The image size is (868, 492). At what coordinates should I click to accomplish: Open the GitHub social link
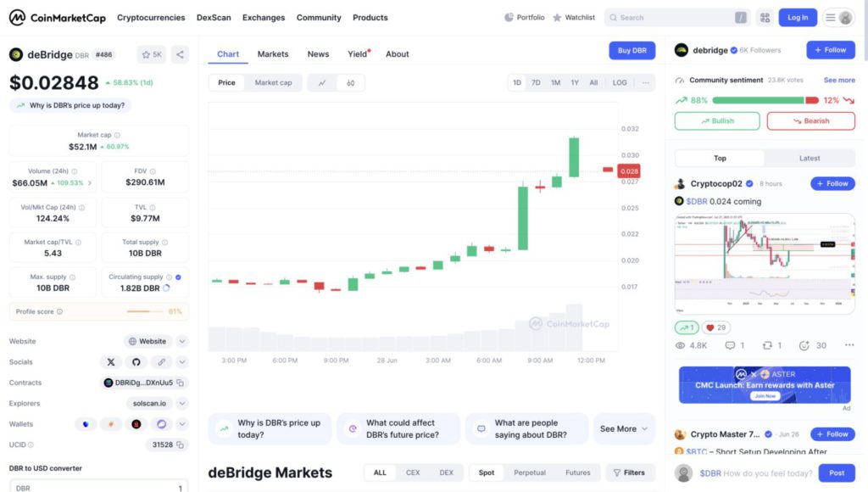pyautogui.click(x=136, y=362)
